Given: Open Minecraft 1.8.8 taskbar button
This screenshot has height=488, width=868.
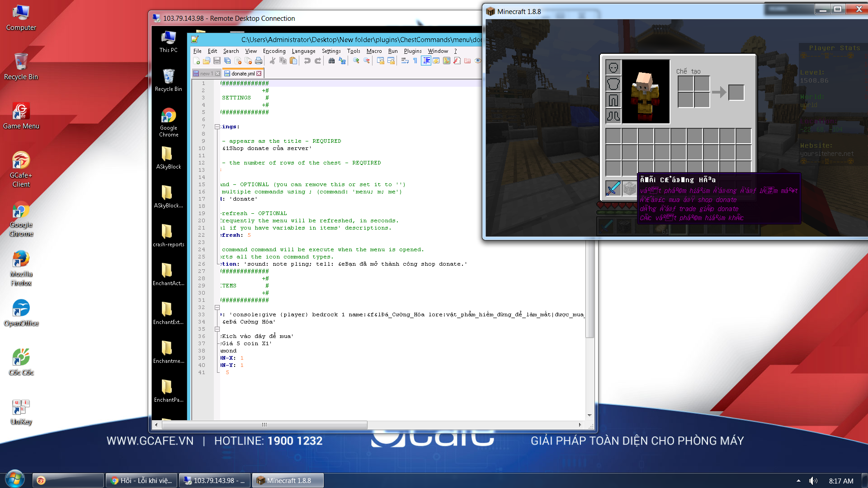Looking at the screenshot, I should pyautogui.click(x=288, y=481).
